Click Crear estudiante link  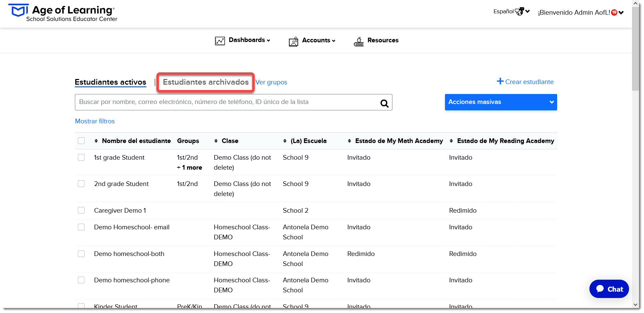coord(529,82)
